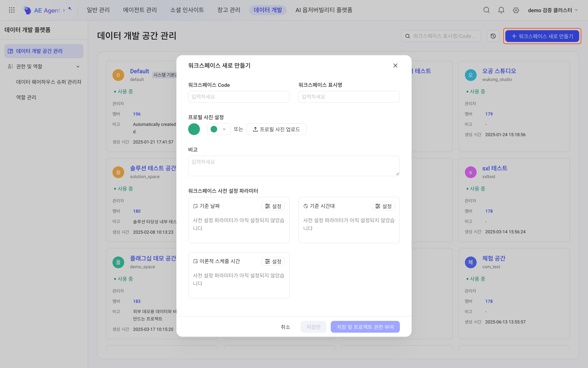This screenshot has height=368, width=588.
Task: Open the search icon in top bar
Action: tap(486, 10)
